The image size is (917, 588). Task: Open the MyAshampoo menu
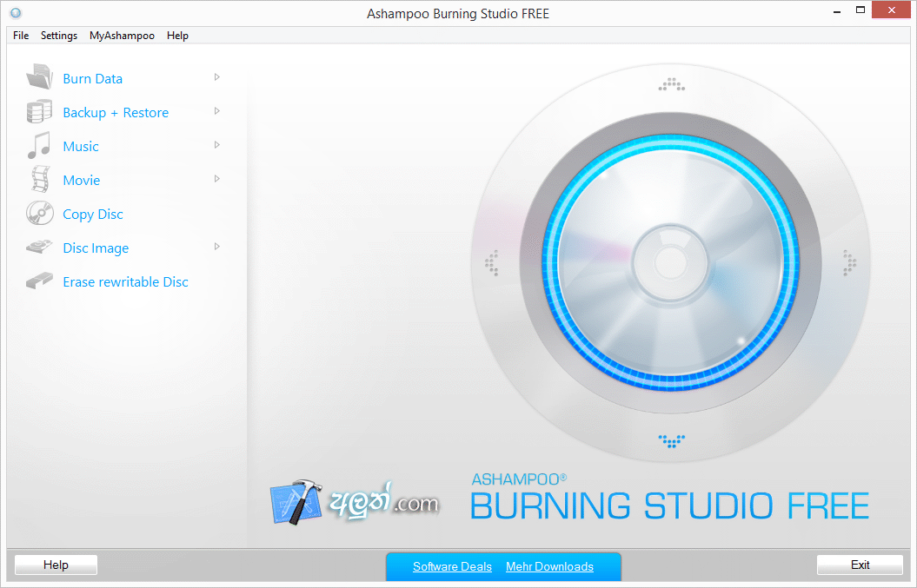122,36
